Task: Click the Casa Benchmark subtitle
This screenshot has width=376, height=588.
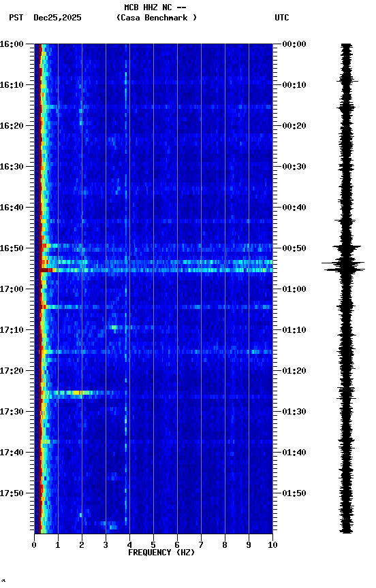Action: point(157,18)
